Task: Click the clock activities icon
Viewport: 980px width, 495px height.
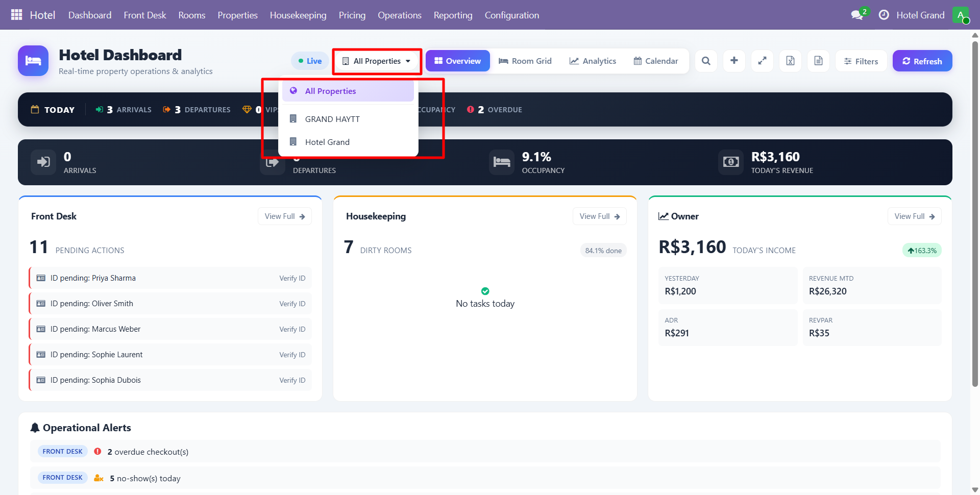Action: [x=884, y=15]
